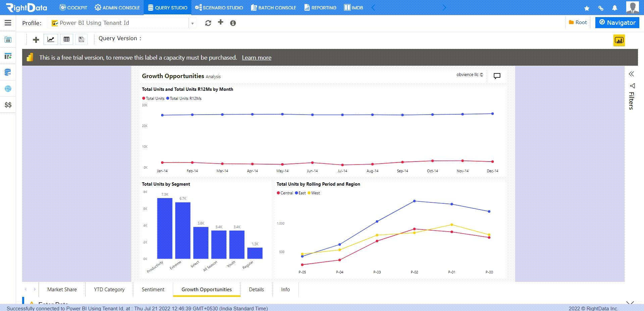Switch to the Market Share tab
The image size is (644, 311).
click(62, 289)
